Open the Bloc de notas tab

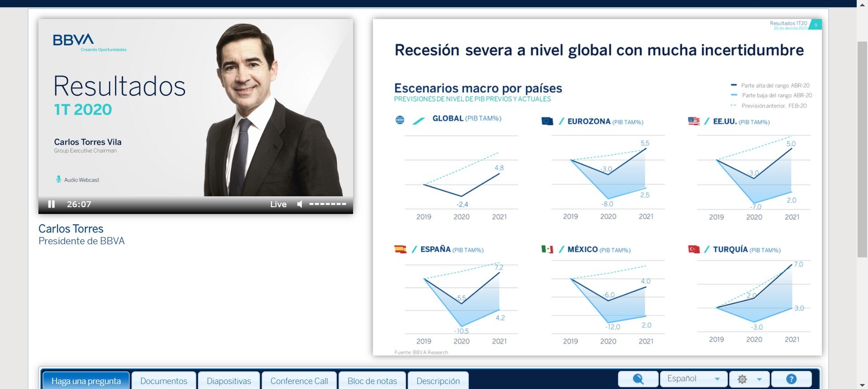click(x=372, y=381)
